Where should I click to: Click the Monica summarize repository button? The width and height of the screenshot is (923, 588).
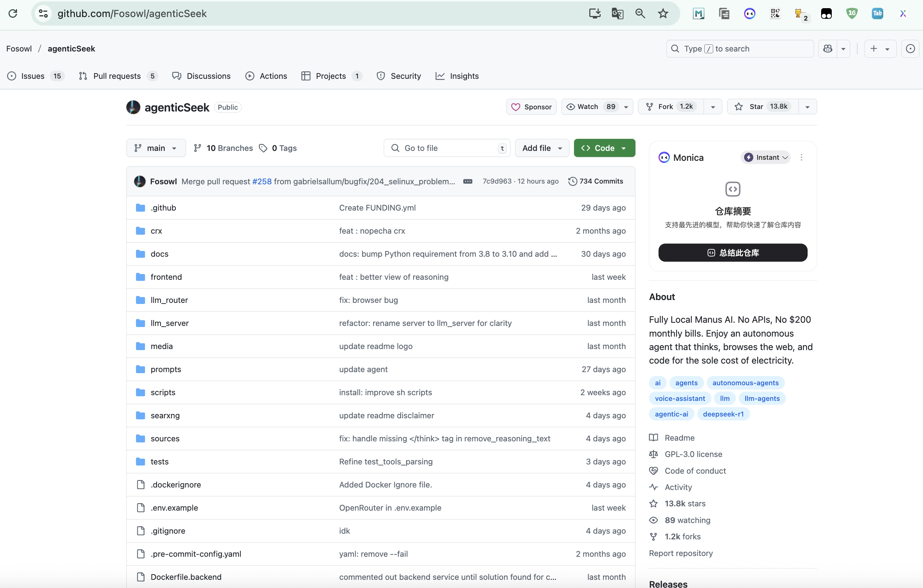[x=732, y=252]
